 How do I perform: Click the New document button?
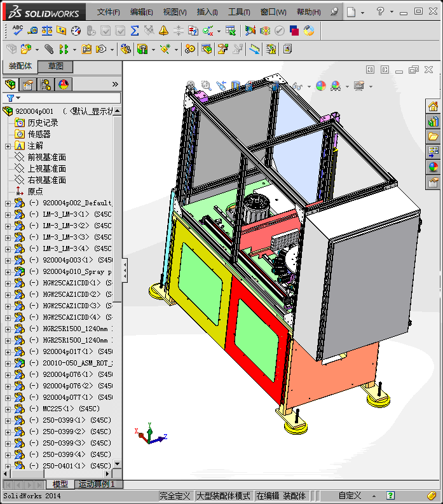(351, 12)
